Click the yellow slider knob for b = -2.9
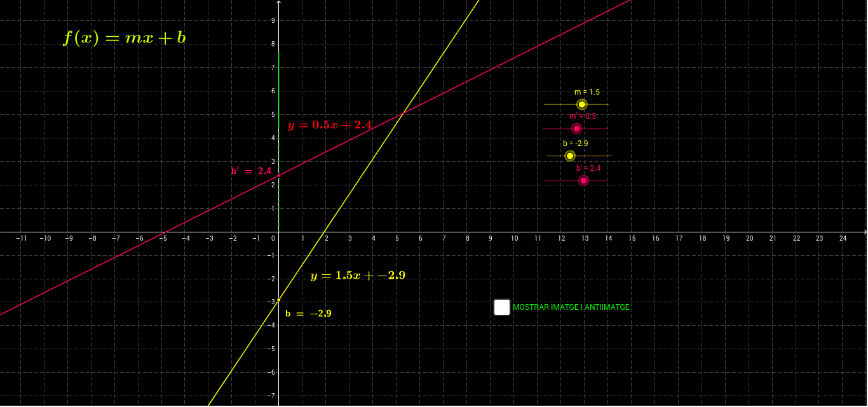 [x=570, y=156]
